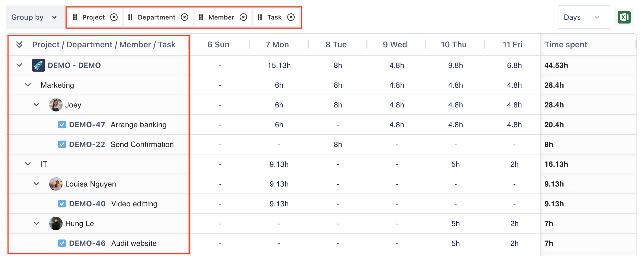The width and height of the screenshot is (644, 256).
Task: Click Hung Le's avatar
Action: tap(56, 223)
